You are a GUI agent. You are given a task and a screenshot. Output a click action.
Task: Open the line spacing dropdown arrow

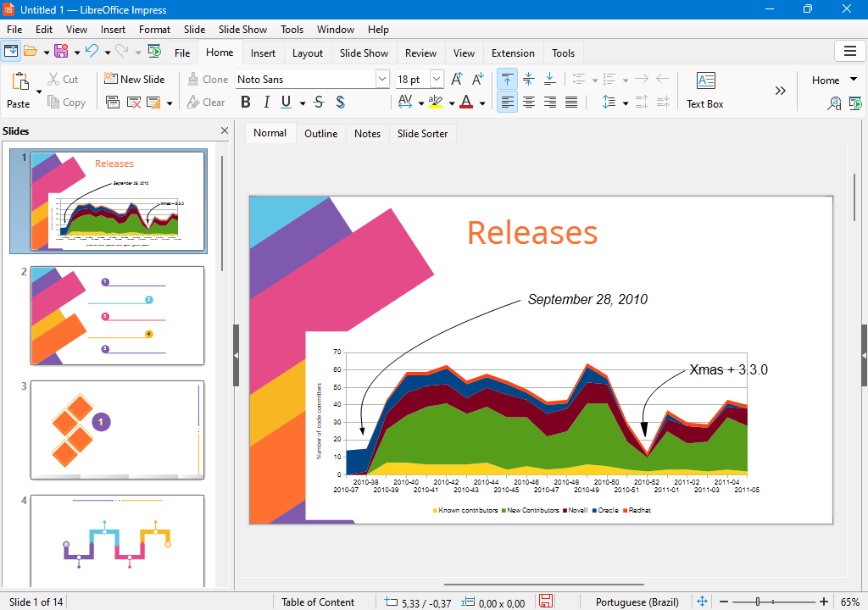(626, 103)
